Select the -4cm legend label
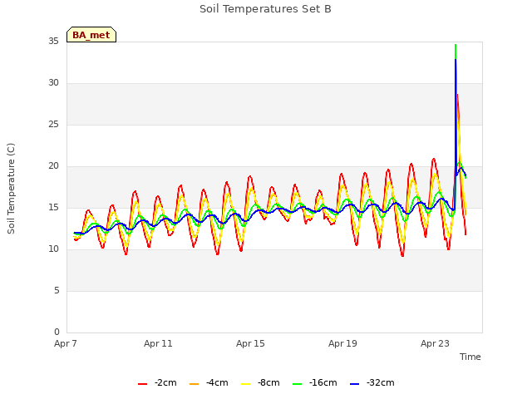532x399 pixels. pyautogui.click(x=217, y=382)
